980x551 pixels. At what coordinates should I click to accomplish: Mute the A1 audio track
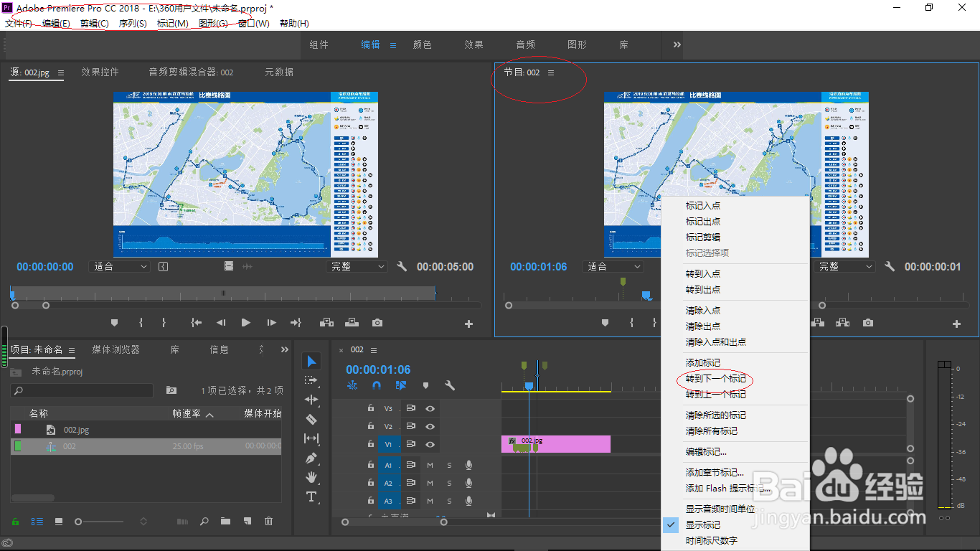430,465
